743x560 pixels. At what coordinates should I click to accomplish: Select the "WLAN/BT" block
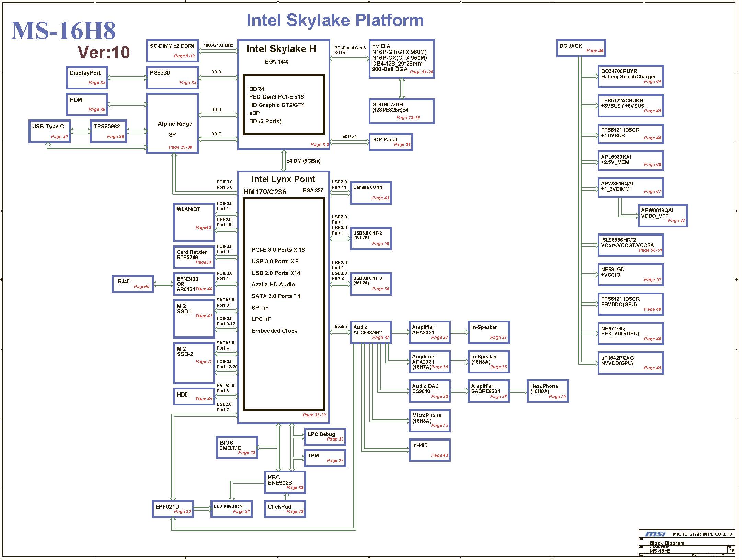click(194, 222)
